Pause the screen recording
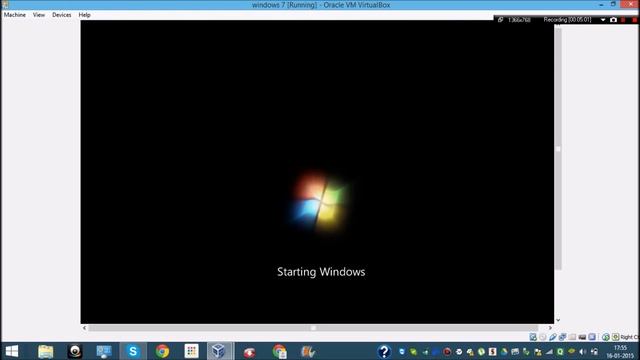Image resolution: width=640 pixels, height=360 pixels. point(623,20)
